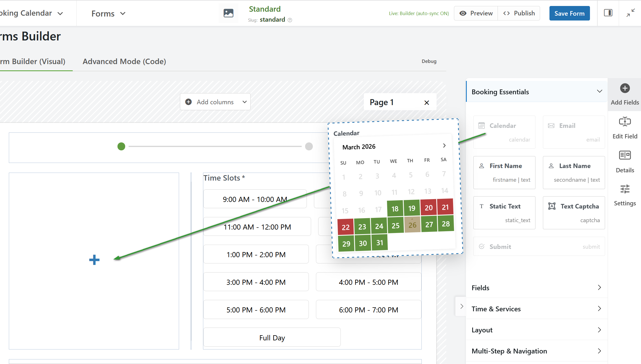Open the Add columns dropdown
Viewport: 641px width, 364px height.
click(x=215, y=102)
